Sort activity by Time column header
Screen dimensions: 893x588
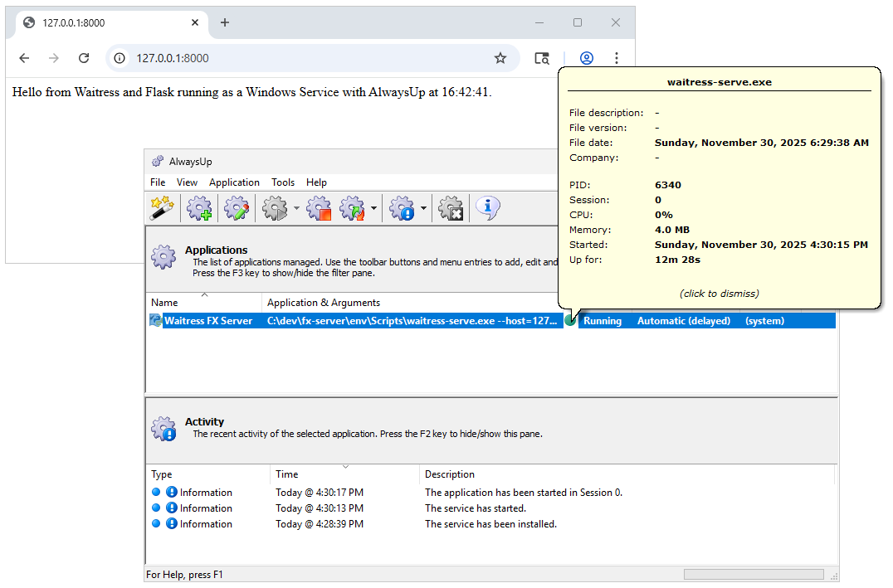tap(287, 474)
